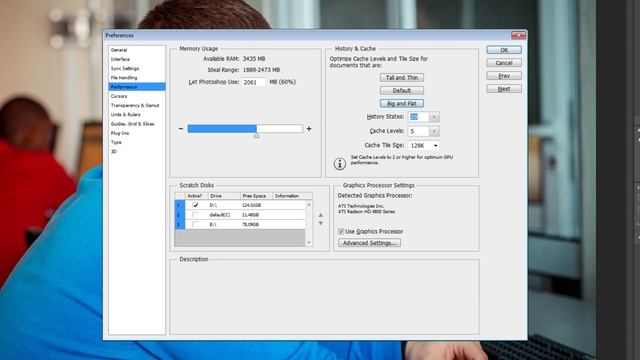Click the ATI Radeon HD 4800 Series text

[366, 212]
